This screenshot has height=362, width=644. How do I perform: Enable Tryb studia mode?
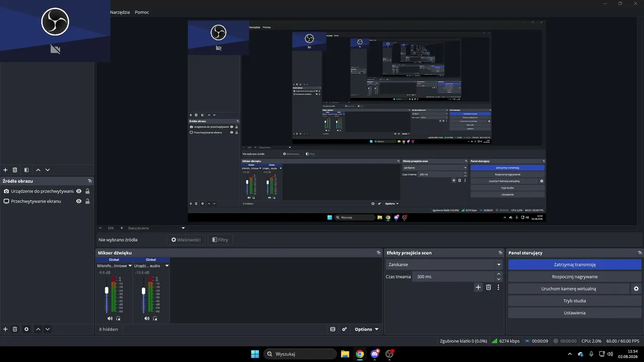[575, 301]
